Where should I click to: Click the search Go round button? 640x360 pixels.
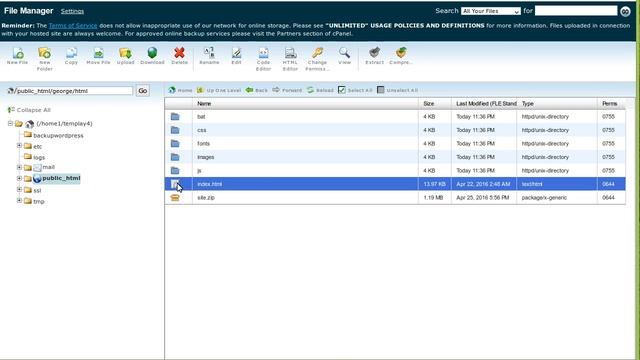(625, 11)
